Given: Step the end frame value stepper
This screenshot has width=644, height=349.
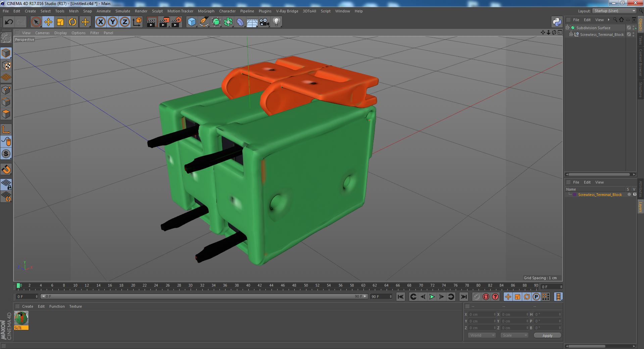Looking at the screenshot, I should [x=390, y=297].
